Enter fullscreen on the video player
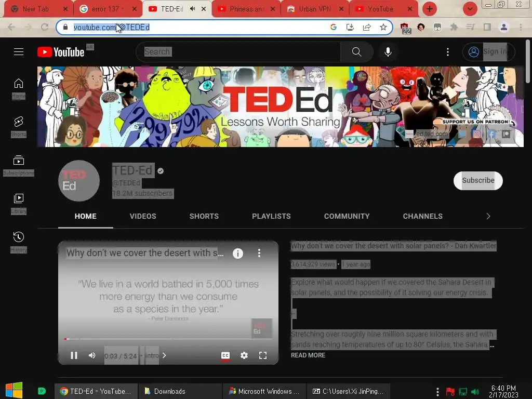Image resolution: width=532 pixels, height=399 pixels. [x=263, y=355]
